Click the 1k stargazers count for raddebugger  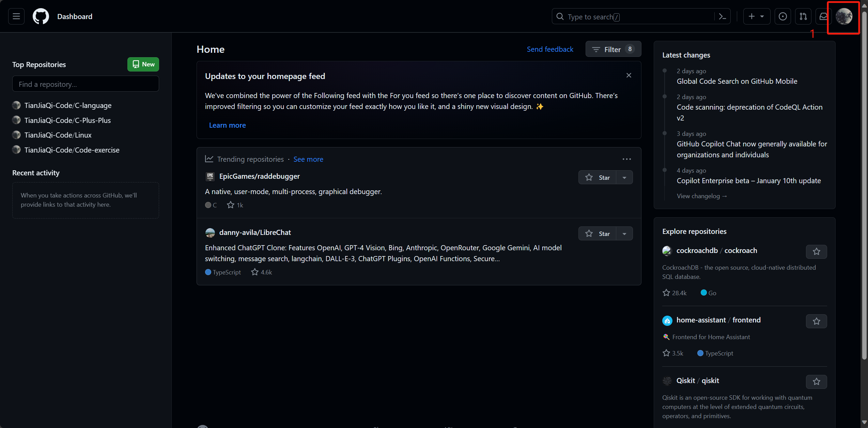click(x=235, y=205)
